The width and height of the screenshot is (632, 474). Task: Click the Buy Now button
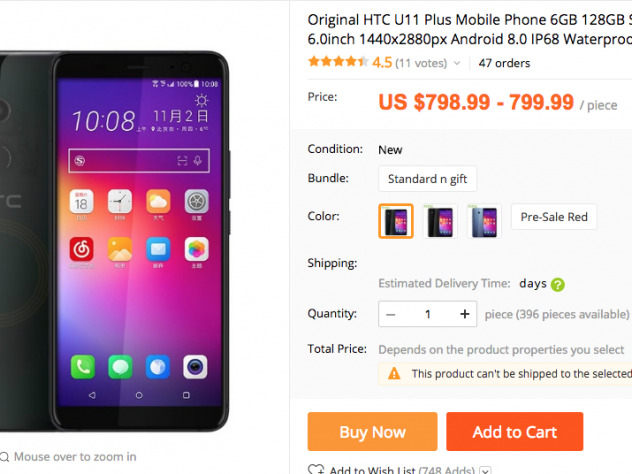point(372,431)
